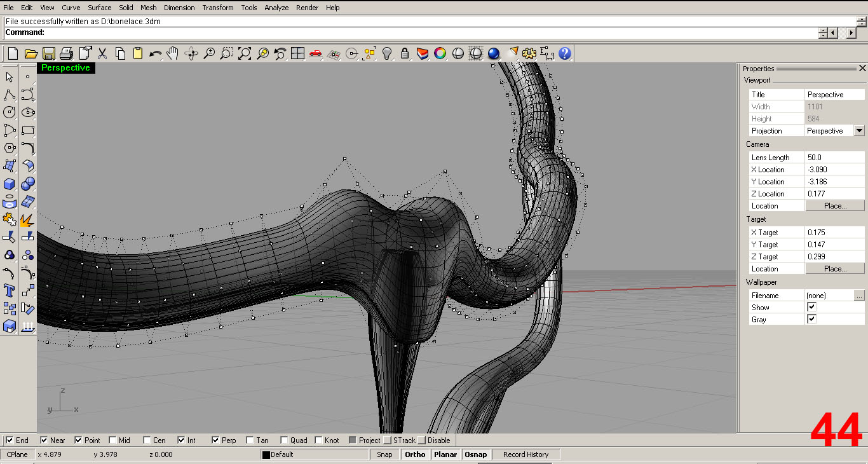Click the target Location Place... button
Viewport: 868px width, 464px height.
pyautogui.click(x=835, y=269)
